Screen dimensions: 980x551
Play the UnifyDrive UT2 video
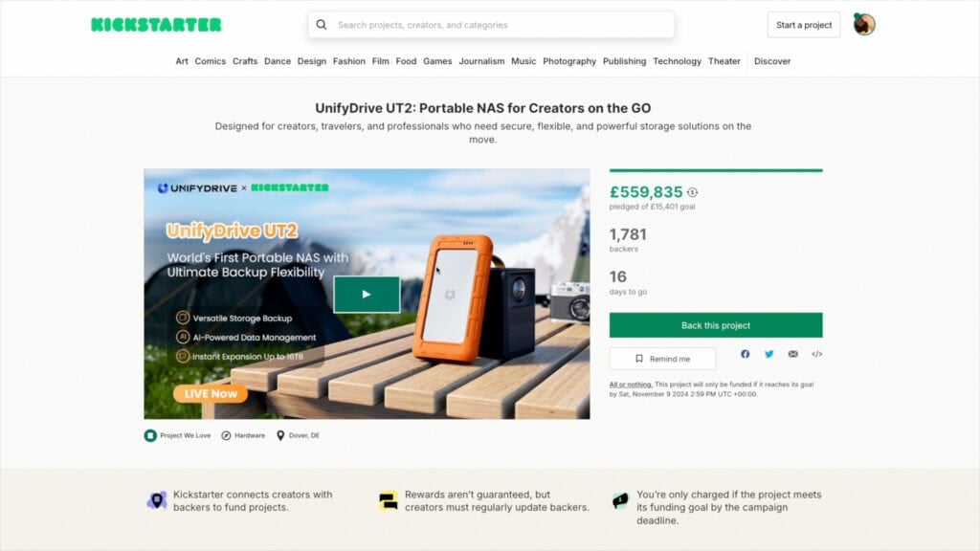tap(367, 295)
